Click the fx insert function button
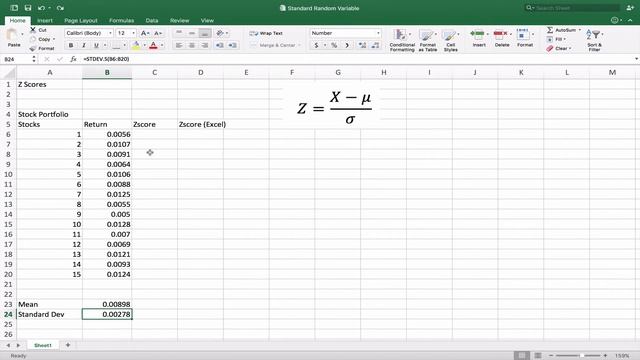640x360 pixels. pyautogui.click(x=73, y=59)
